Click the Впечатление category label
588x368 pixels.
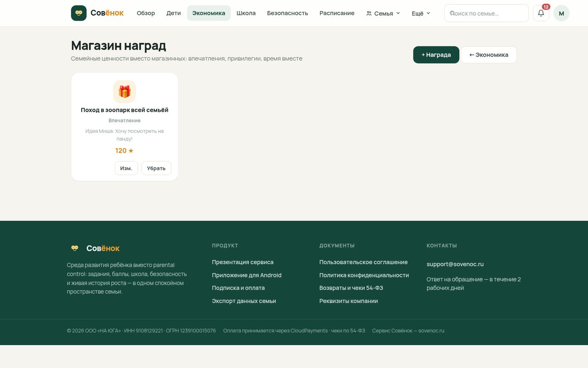[124, 121]
